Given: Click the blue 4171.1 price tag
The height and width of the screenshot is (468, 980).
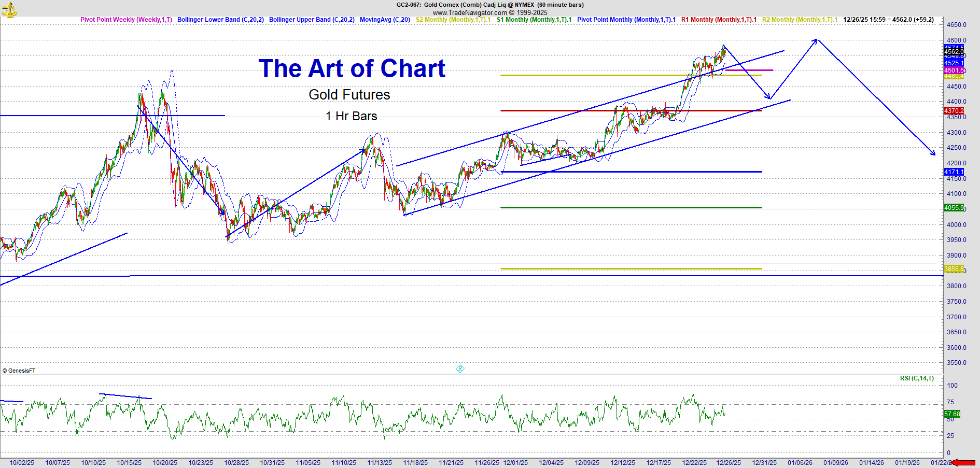Looking at the screenshot, I should tap(954, 172).
